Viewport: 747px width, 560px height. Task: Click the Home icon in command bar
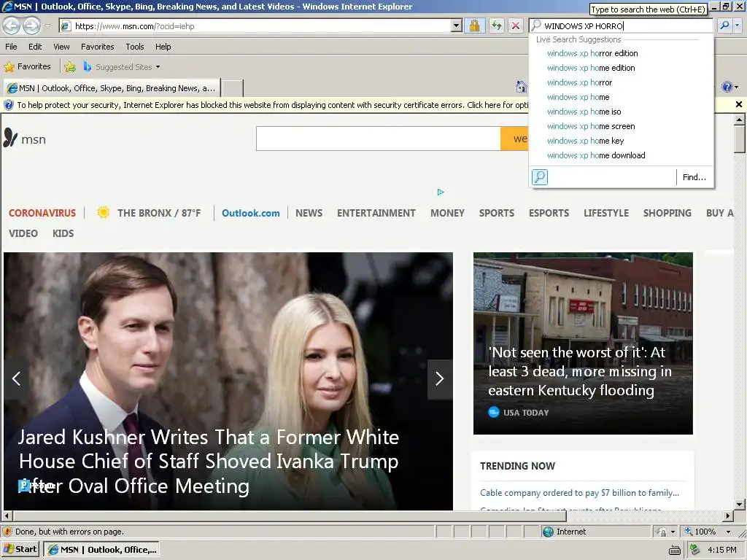521,87
